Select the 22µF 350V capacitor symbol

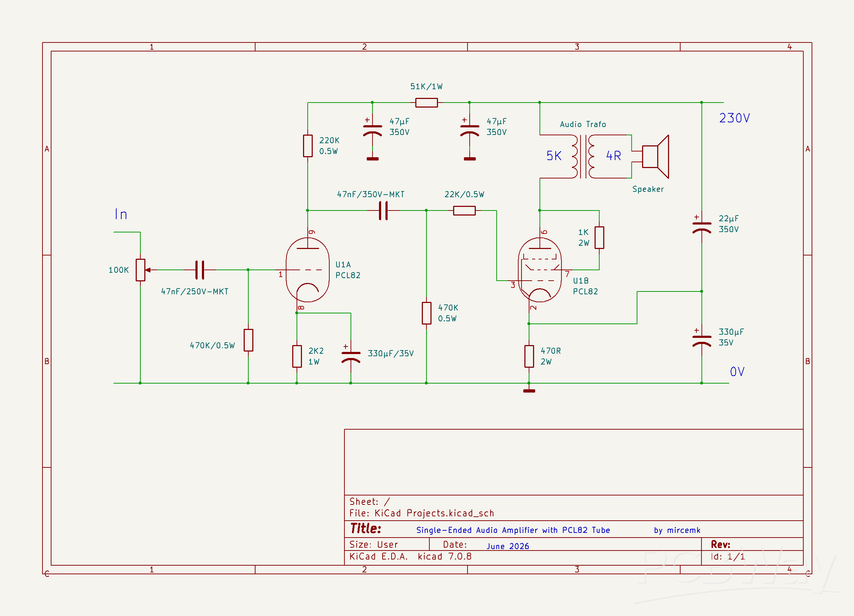coord(701,228)
